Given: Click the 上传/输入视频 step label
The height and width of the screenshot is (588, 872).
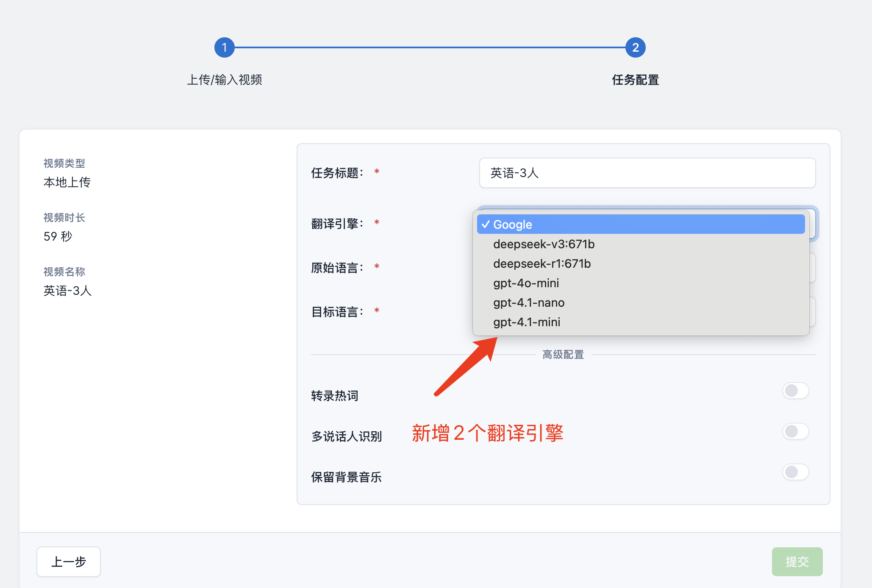Looking at the screenshot, I should click(x=225, y=80).
